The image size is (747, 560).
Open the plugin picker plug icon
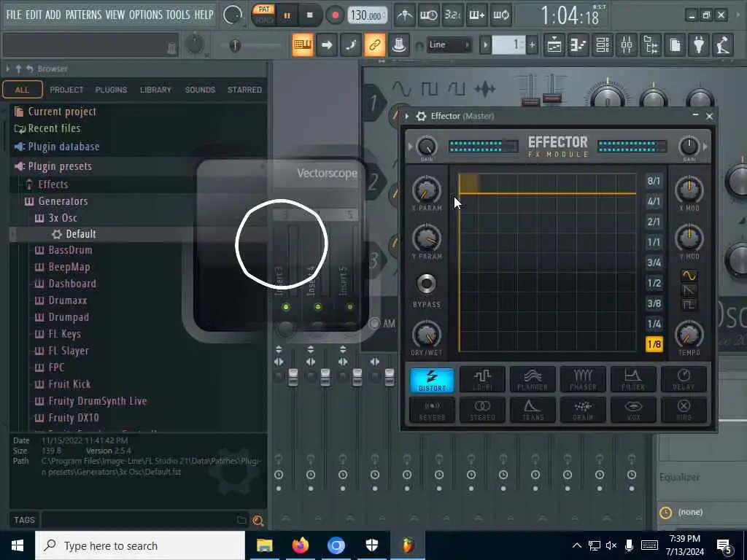tap(699, 45)
